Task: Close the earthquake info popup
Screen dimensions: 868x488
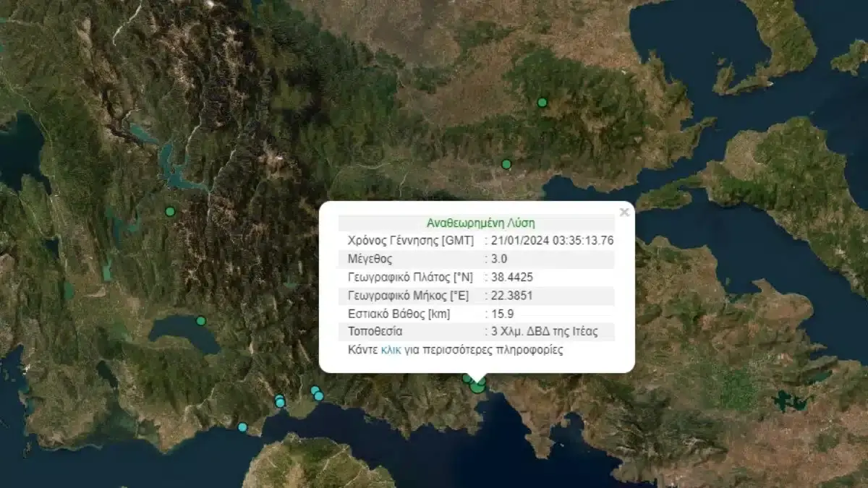Action: coord(624,212)
